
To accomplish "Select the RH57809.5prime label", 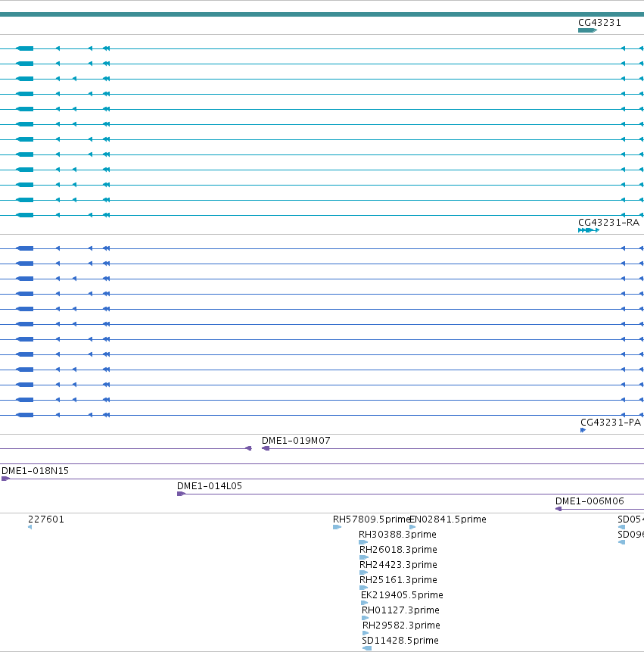I will pos(372,519).
